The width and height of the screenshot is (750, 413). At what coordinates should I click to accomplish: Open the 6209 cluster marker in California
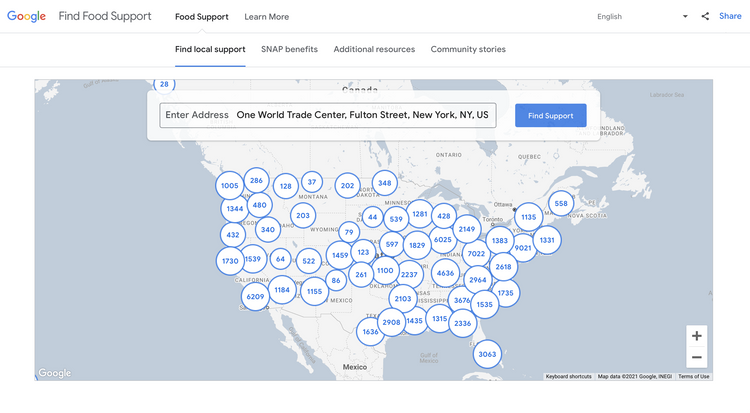click(255, 297)
